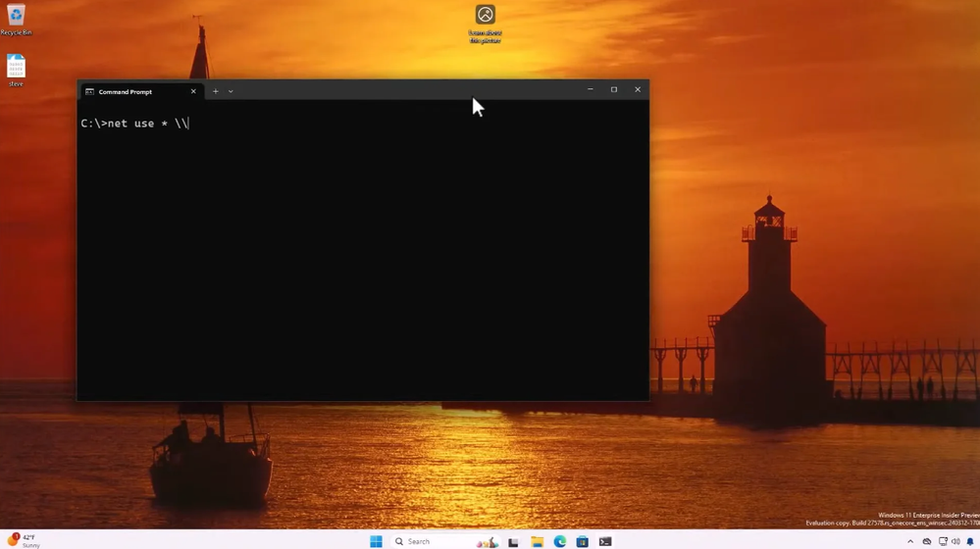Click the volume icon in system tray

pos(955,541)
